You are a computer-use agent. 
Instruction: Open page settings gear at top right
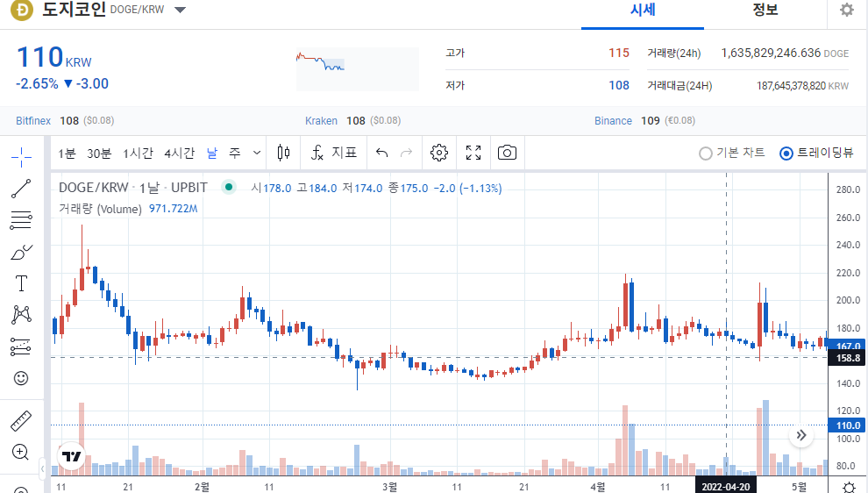coord(847,10)
